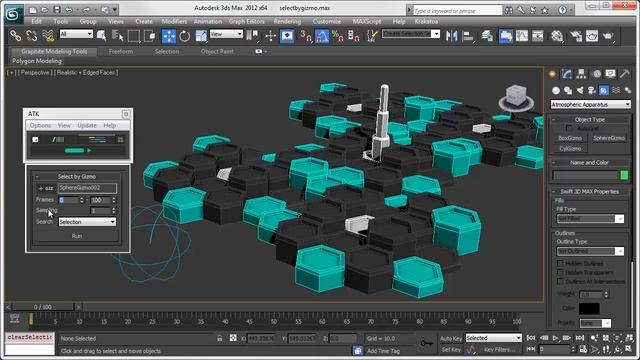Click the BoxGizmo button
640x360 pixels.
tap(570, 138)
